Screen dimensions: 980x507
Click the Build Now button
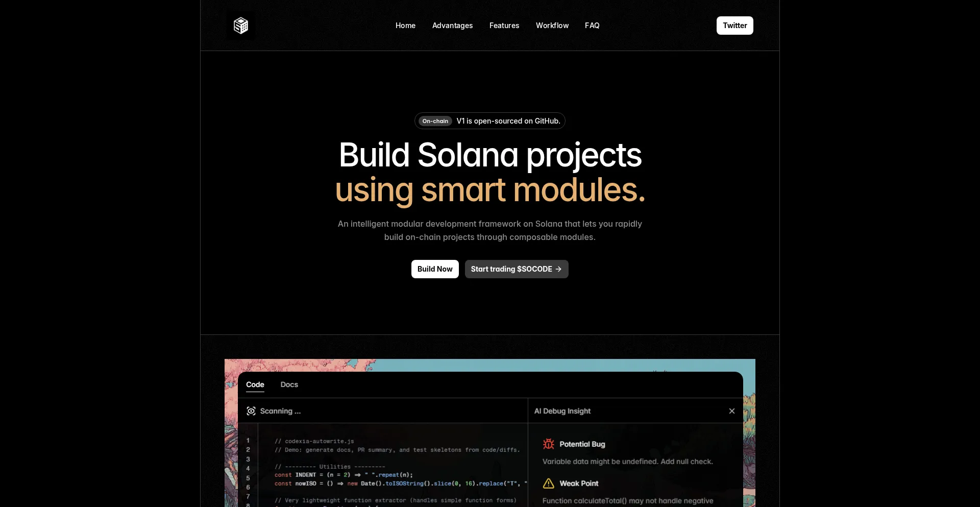pos(435,269)
